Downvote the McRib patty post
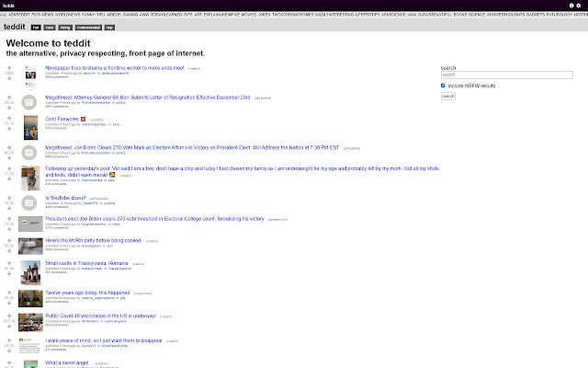This screenshot has height=368, width=588. [9, 250]
